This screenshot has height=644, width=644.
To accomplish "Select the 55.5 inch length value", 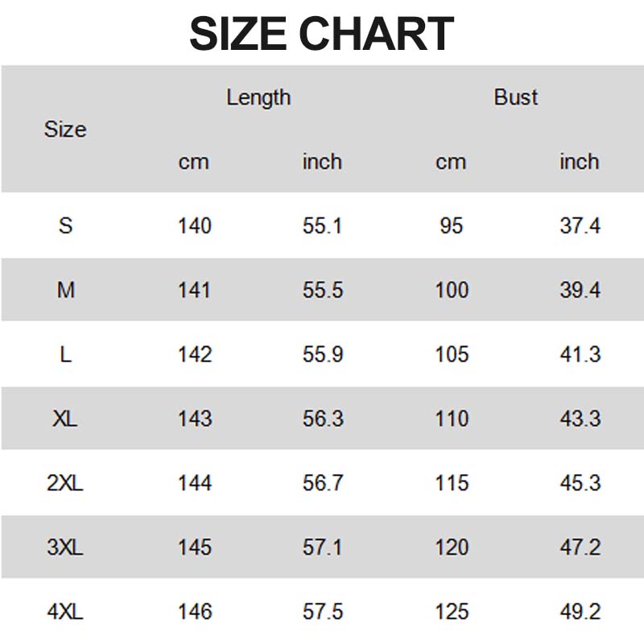I will coord(323,291).
